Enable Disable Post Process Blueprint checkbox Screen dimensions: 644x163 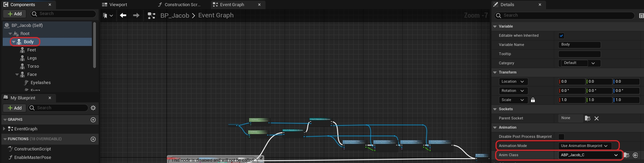click(561, 137)
